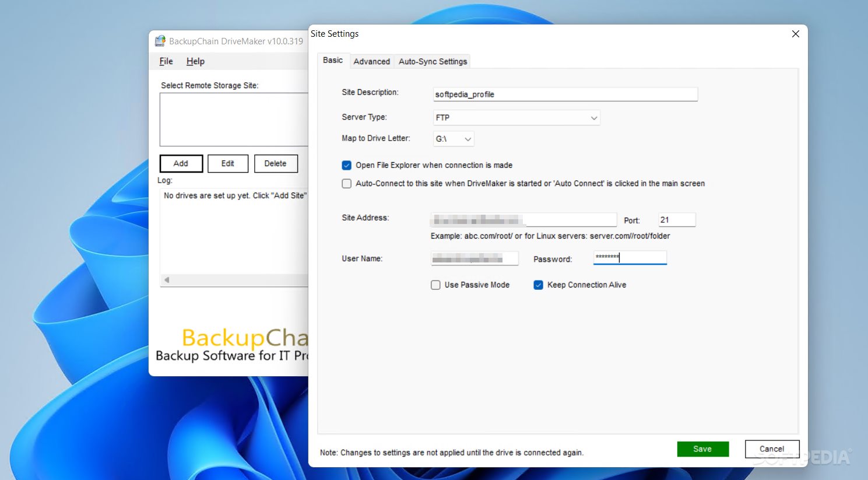This screenshot has height=480, width=868.
Task: Click the Site Address input field
Action: click(x=523, y=220)
